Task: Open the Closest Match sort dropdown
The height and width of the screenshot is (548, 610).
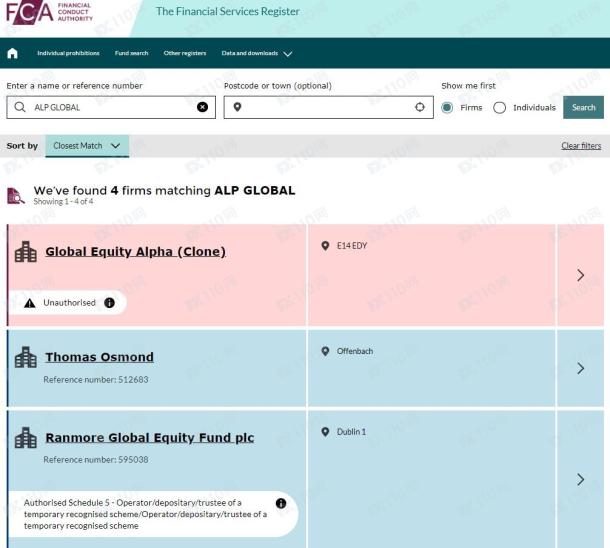Action: point(87,146)
